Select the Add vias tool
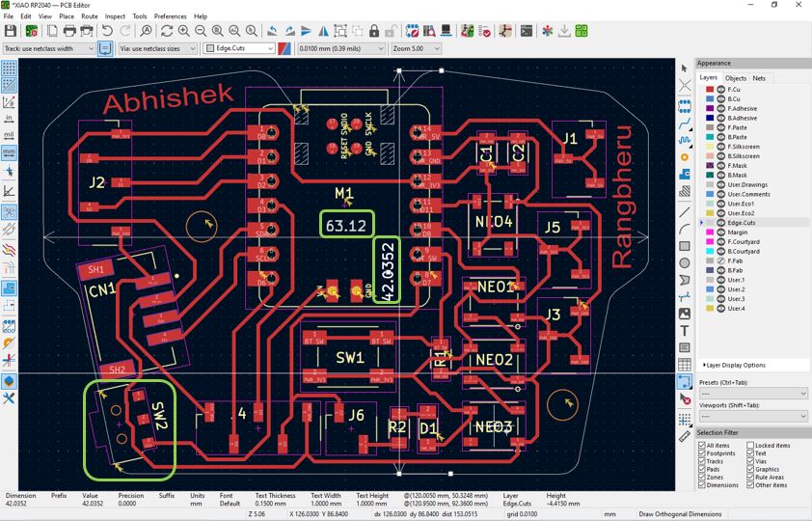This screenshot has height=521, width=812. (685, 157)
